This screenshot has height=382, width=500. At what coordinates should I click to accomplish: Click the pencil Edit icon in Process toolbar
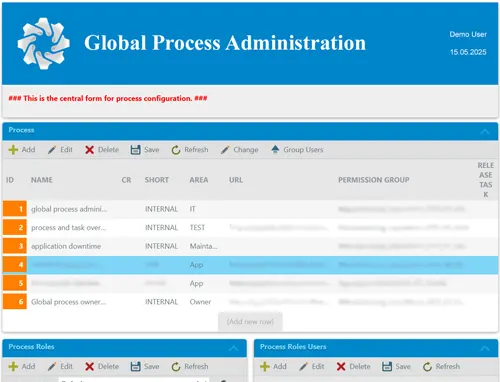coord(52,150)
